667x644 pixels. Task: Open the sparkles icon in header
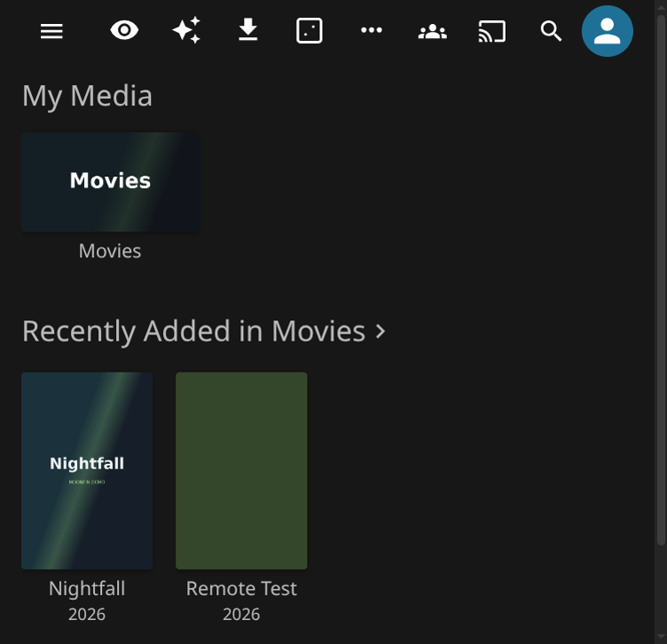point(186,30)
